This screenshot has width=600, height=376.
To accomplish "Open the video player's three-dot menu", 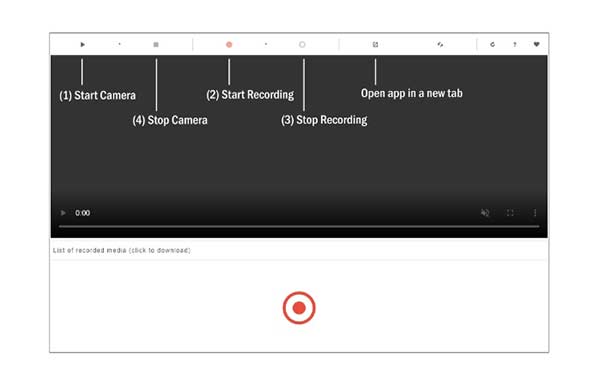I will 535,213.
